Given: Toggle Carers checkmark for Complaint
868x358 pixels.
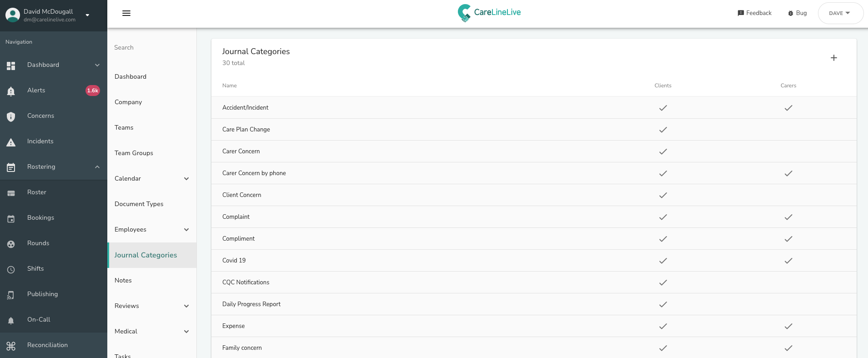Looking at the screenshot, I should (x=788, y=217).
